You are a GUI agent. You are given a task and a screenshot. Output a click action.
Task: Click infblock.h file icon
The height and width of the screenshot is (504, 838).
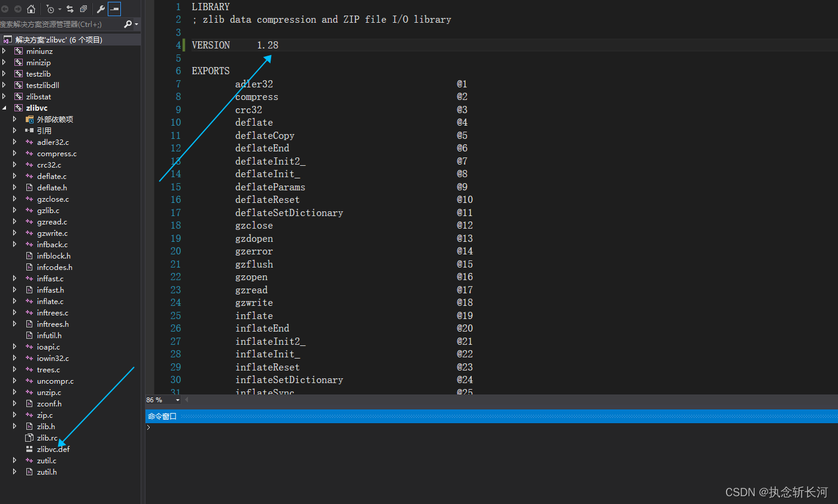click(29, 256)
